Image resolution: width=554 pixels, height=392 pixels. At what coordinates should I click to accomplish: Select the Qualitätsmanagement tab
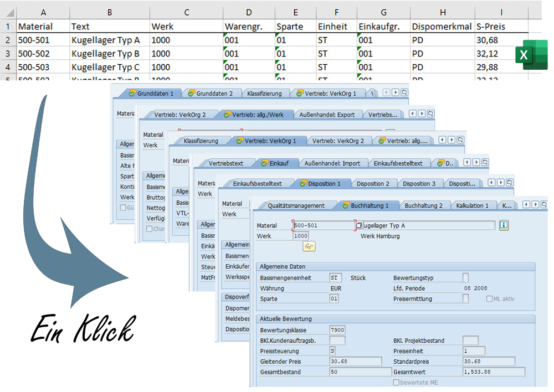pyautogui.click(x=296, y=205)
